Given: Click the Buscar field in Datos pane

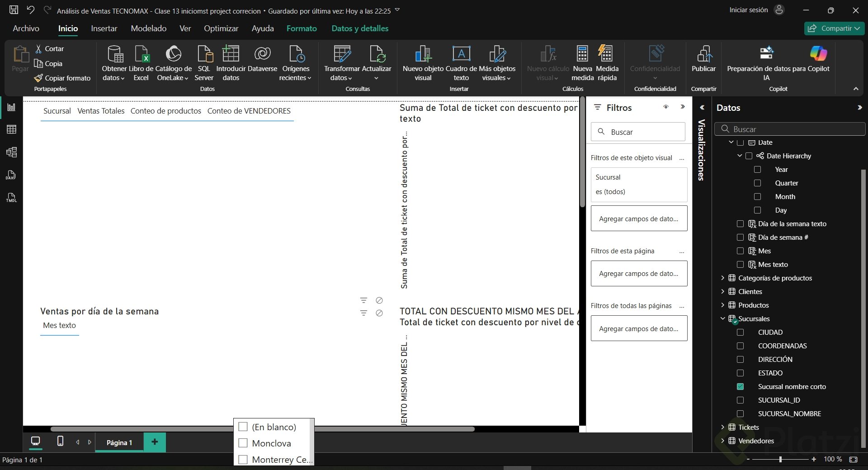Looking at the screenshot, I should [790, 129].
